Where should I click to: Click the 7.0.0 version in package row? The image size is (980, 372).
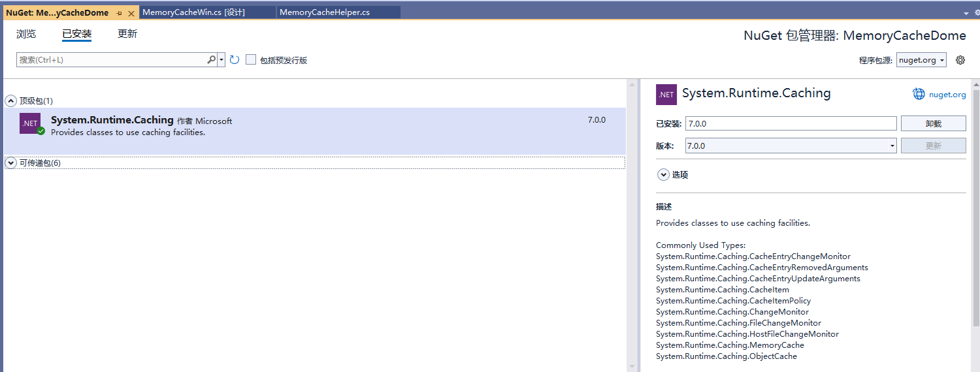click(596, 120)
